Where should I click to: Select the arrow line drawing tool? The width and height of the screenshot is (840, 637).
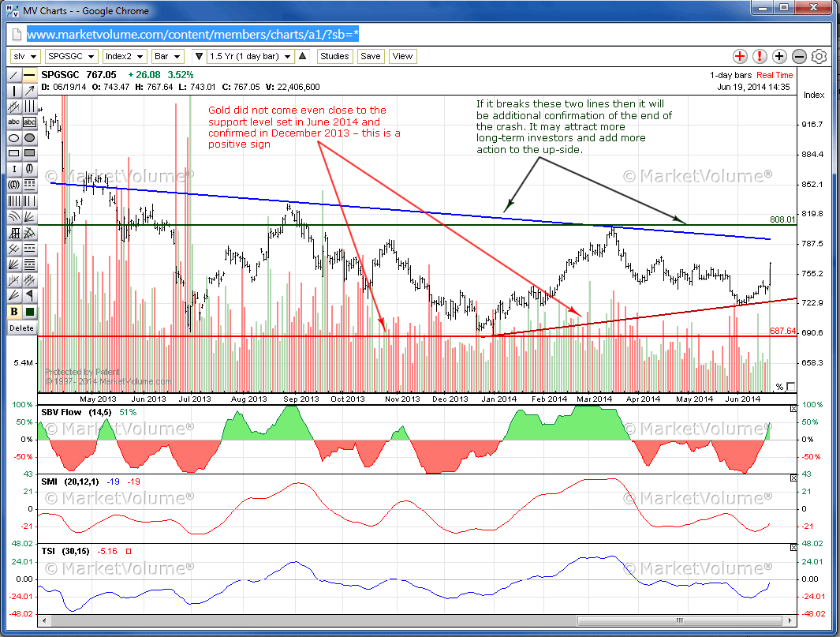29,91
